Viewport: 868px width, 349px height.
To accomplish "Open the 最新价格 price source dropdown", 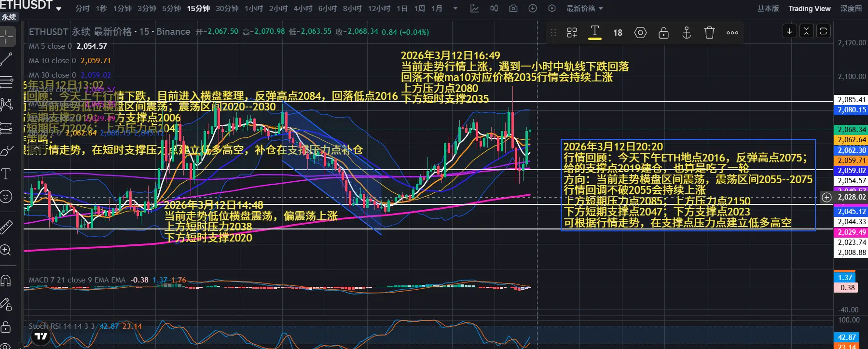I will tap(585, 8).
